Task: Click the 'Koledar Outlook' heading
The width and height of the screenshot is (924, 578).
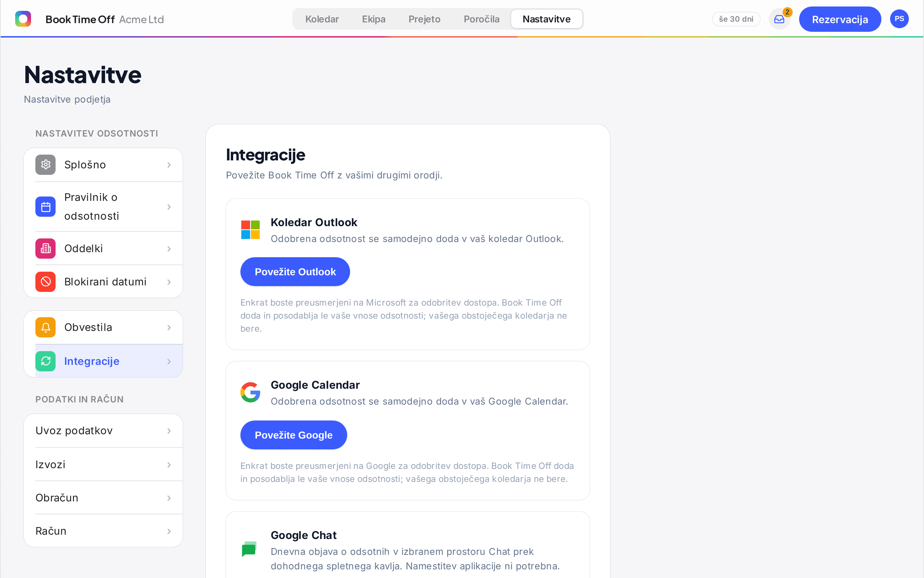Action: [x=314, y=223]
